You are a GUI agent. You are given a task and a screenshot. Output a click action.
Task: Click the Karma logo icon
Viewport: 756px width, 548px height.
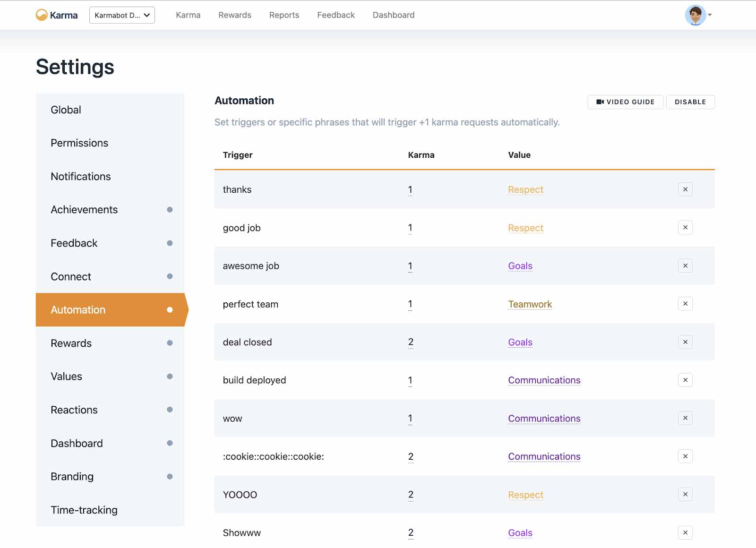click(42, 15)
